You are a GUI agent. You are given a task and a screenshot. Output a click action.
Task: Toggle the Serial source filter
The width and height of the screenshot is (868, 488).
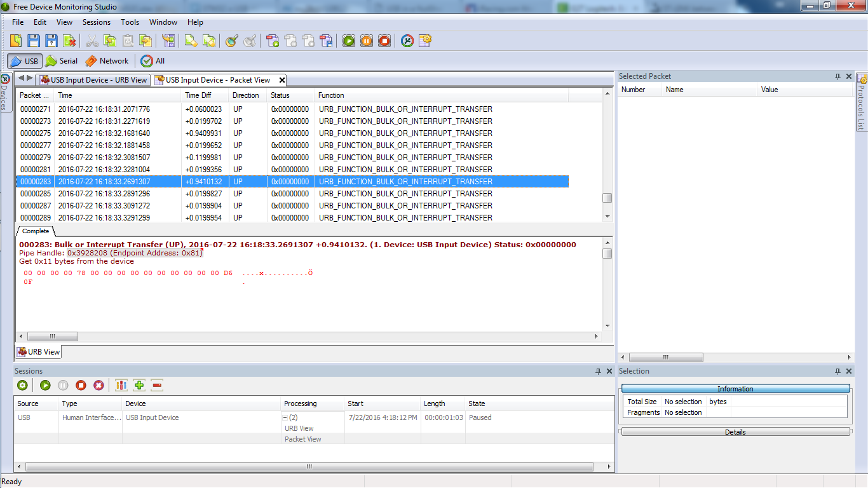tap(62, 61)
